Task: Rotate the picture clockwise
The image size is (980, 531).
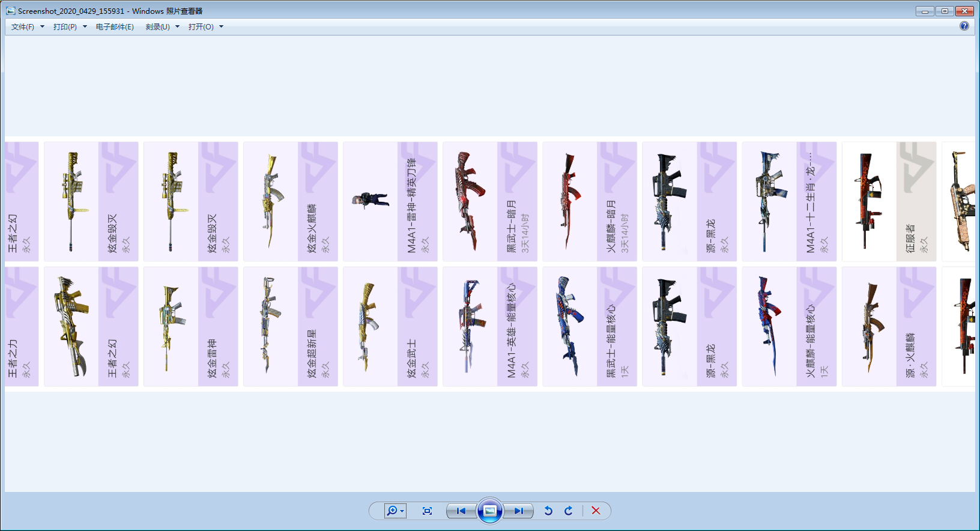Action: (x=569, y=511)
